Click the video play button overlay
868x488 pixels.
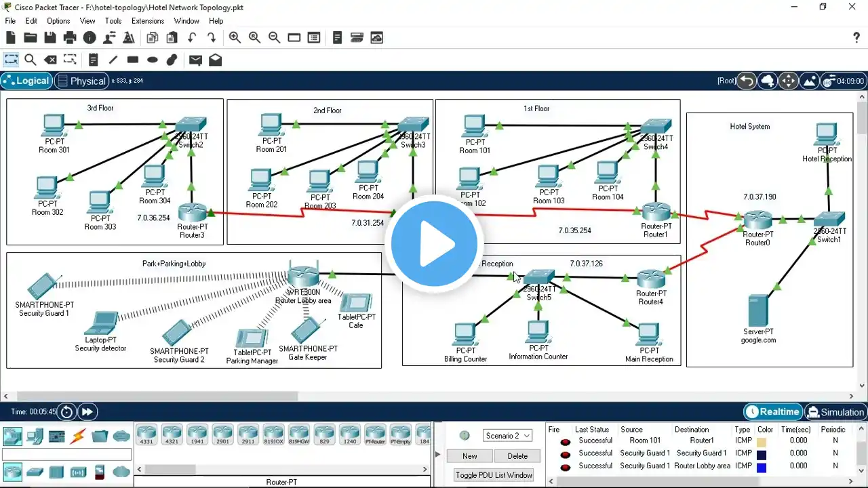click(434, 244)
